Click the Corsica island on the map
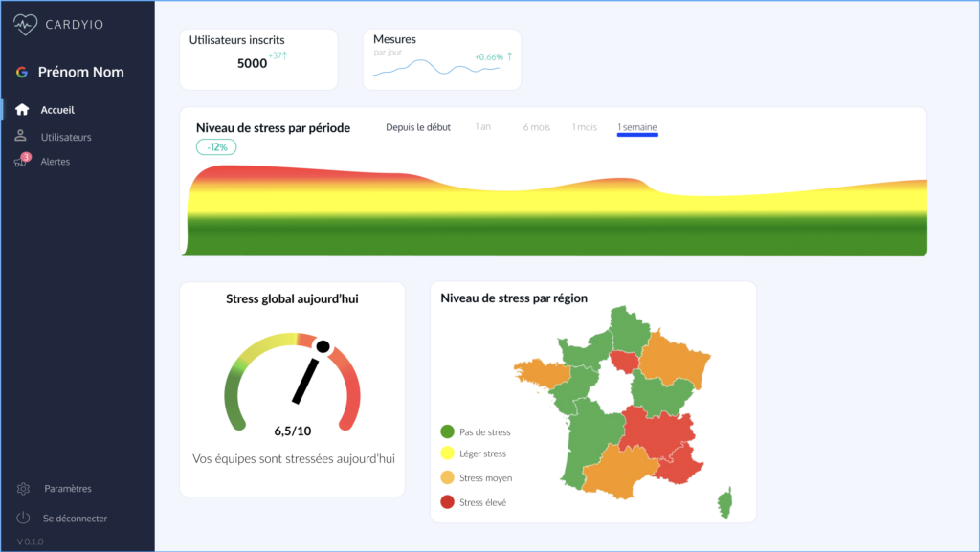 [x=725, y=503]
